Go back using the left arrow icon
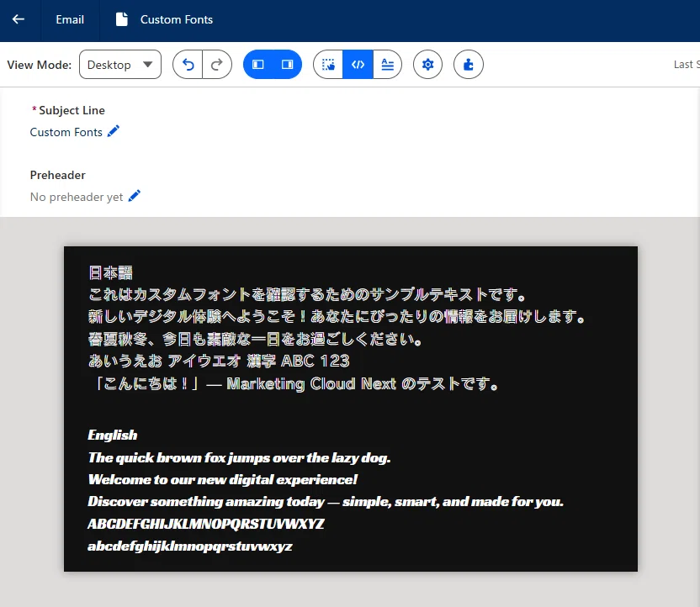Screen dimensions: 700x607 coord(19,19)
